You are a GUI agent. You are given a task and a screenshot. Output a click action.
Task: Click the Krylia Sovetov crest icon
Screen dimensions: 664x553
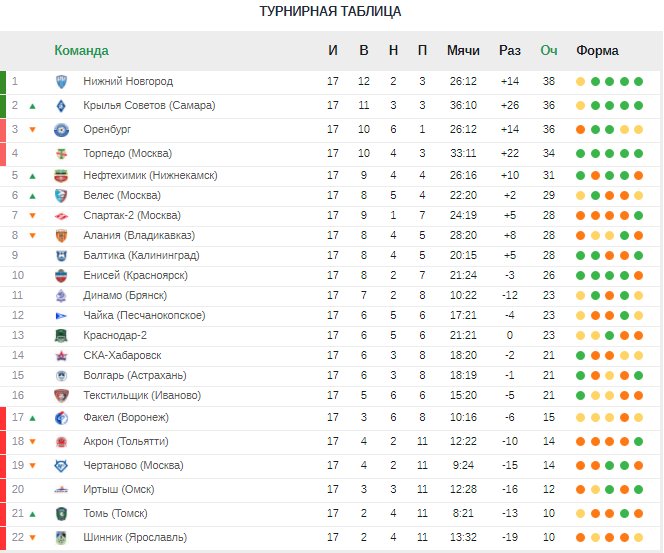click(61, 105)
